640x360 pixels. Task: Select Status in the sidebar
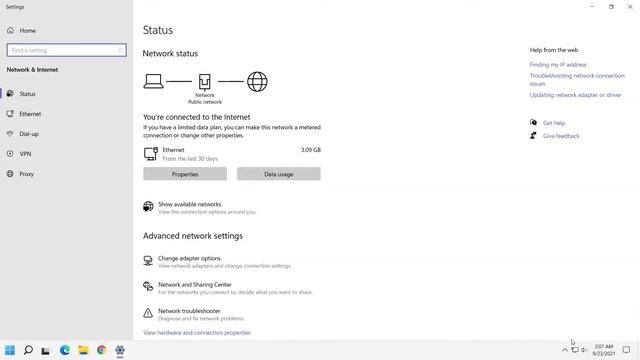tap(27, 94)
